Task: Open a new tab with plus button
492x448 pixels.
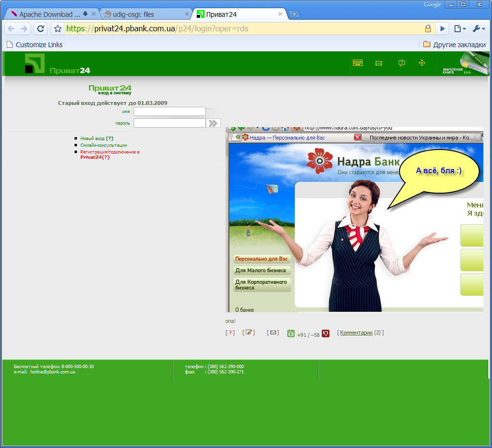Action: pos(294,14)
